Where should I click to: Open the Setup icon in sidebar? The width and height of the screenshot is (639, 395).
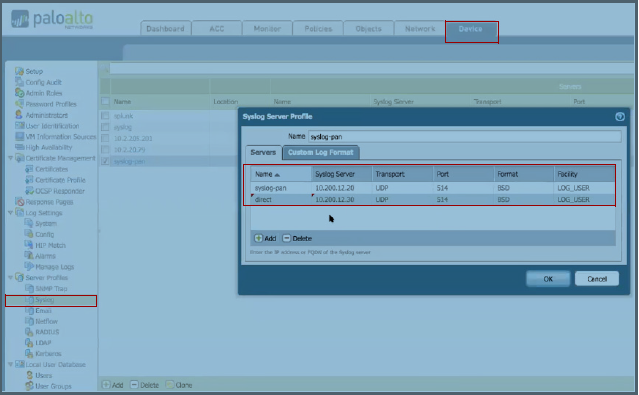click(x=19, y=71)
